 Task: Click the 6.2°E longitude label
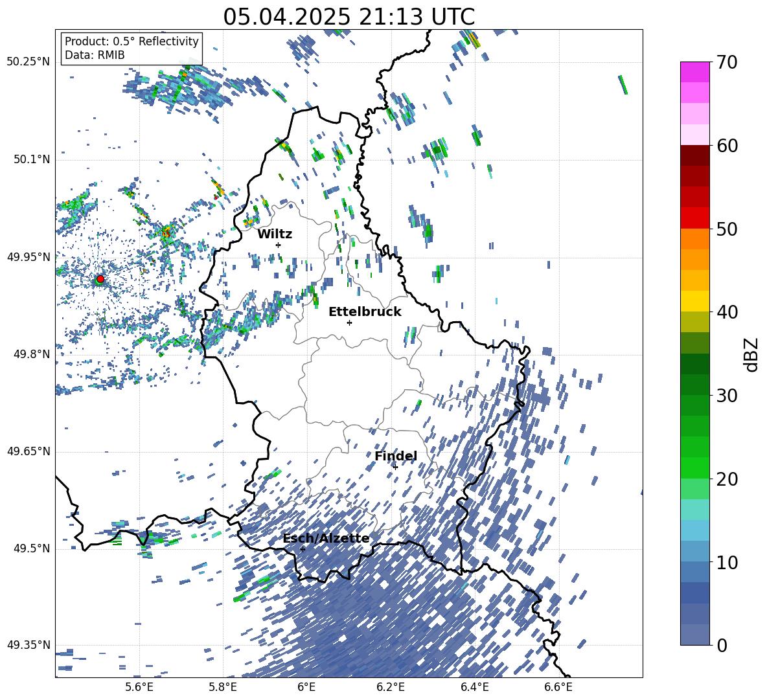click(391, 687)
